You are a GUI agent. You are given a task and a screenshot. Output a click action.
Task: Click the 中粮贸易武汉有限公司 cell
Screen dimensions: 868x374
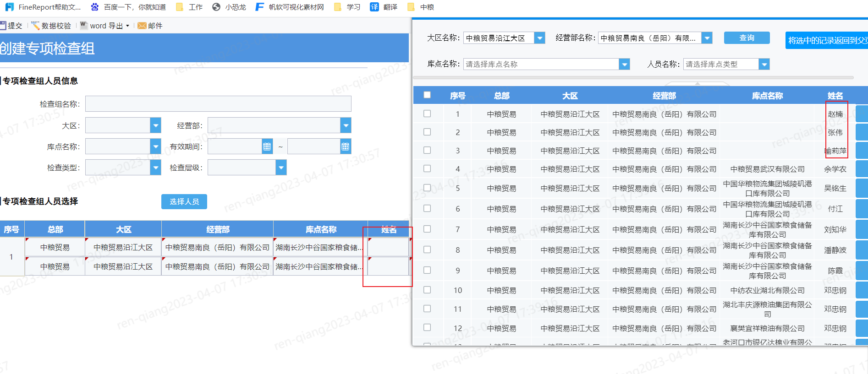point(767,169)
